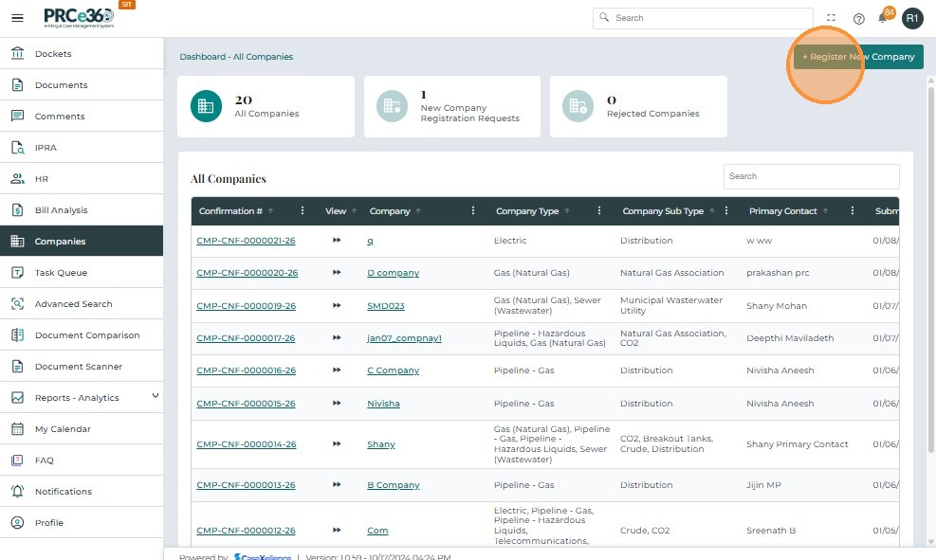Open Primary Contact column options menu
Image resolution: width=936 pixels, height=560 pixels.
tap(853, 211)
